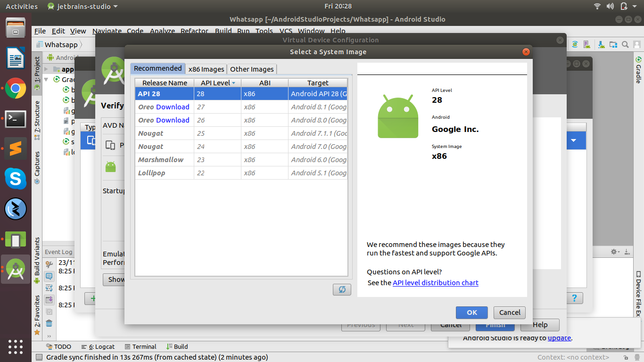Open the blue actions dropdown arrow in AVD Manager
This screenshot has width=644, height=362.
(x=574, y=140)
